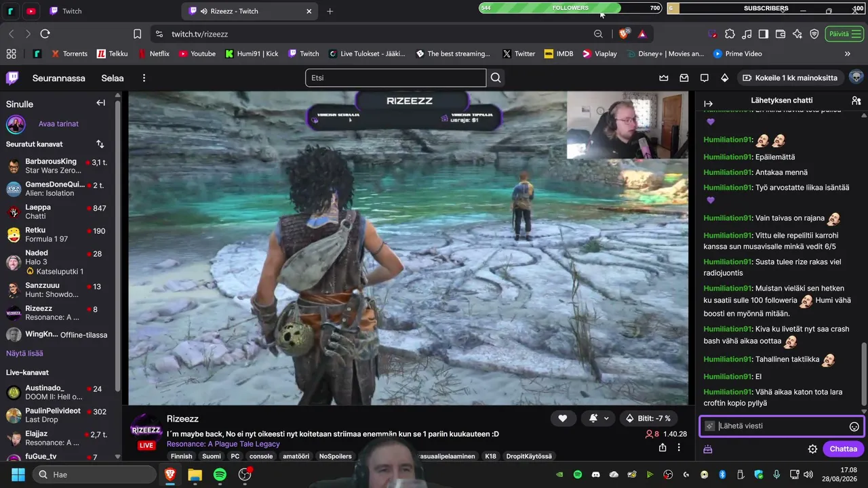Toggle follow heart button
Screen dimensions: 868x488
pyautogui.click(x=562, y=418)
